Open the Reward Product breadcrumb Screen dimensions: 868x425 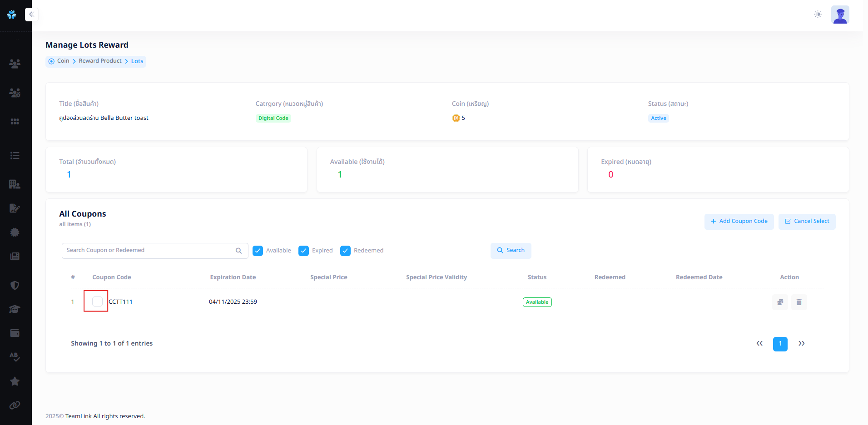click(100, 61)
